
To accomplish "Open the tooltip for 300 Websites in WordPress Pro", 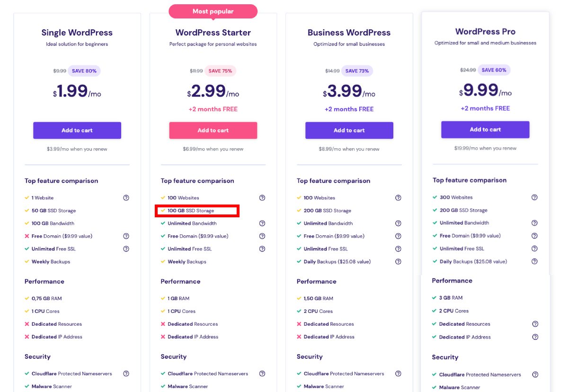I will 534,197.
